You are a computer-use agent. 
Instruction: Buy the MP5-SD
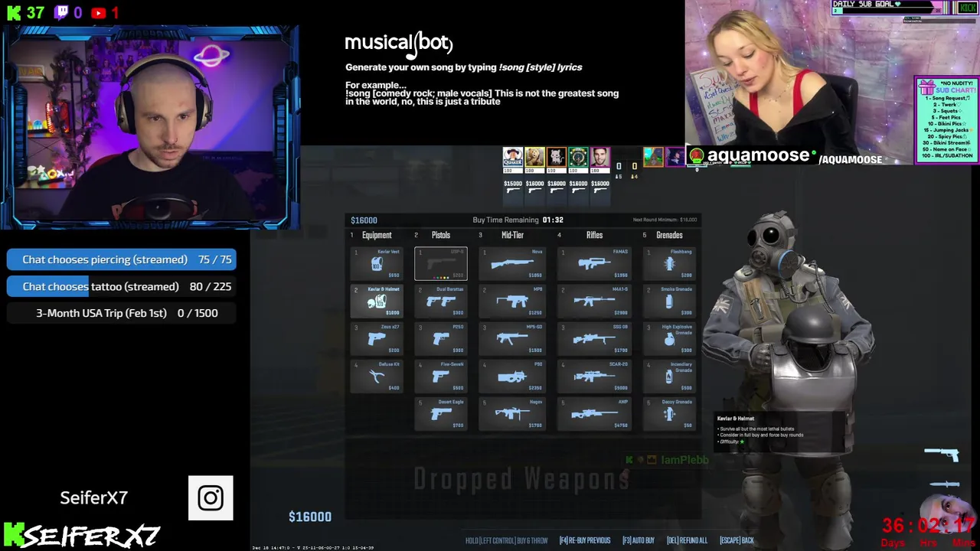512,338
